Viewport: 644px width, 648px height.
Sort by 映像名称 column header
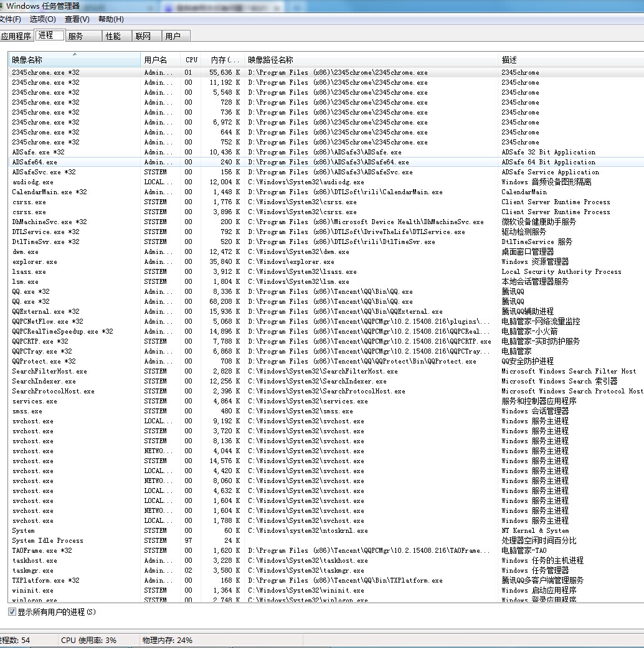tap(75, 60)
